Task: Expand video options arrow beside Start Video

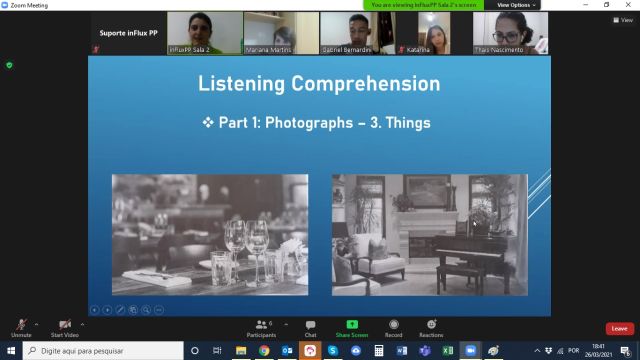Action: click(82, 324)
